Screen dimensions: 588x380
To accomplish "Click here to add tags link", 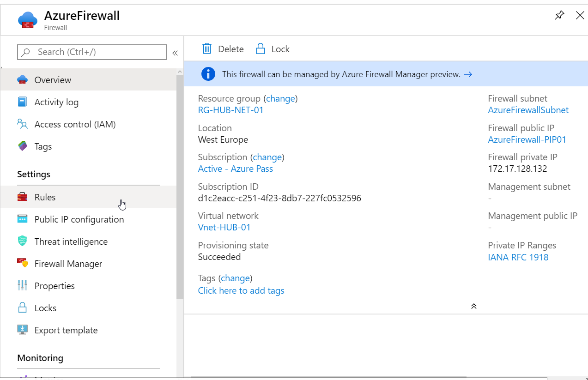I will [x=241, y=290].
